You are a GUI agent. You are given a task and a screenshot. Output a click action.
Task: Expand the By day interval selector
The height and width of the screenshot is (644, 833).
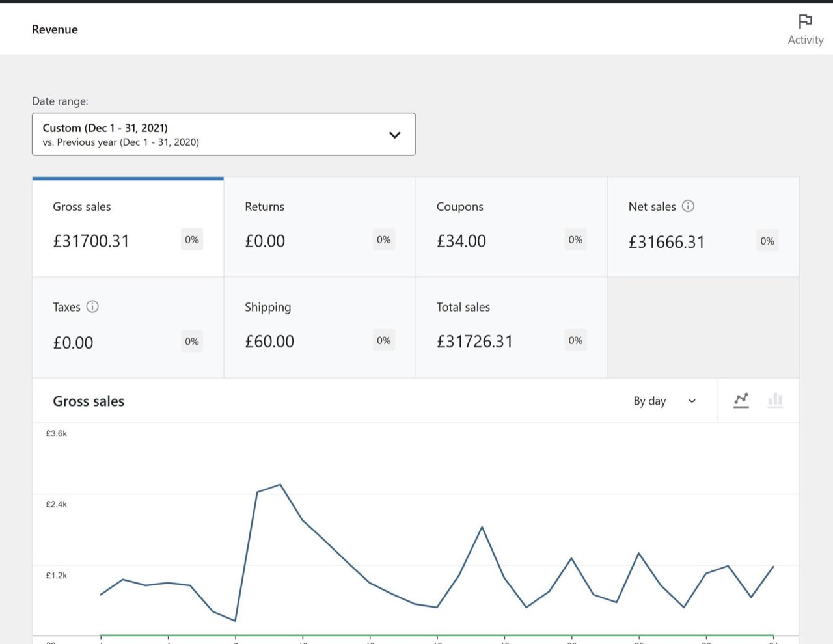click(664, 401)
